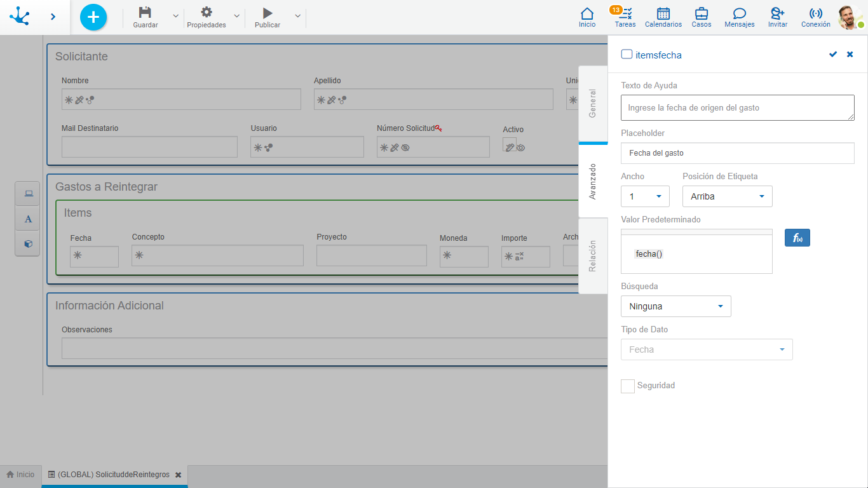Switch to the General tab
The width and height of the screenshot is (868, 488).
pyautogui.click(x=592, y=104)
